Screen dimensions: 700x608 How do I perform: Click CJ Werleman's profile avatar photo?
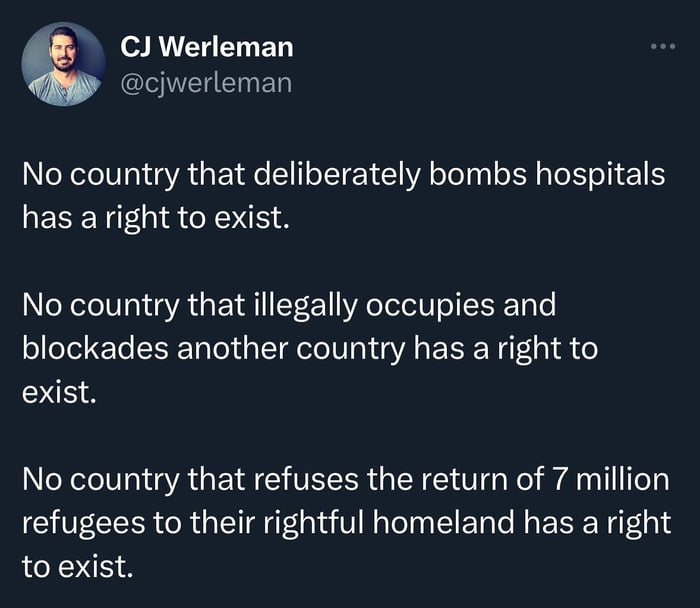(63, 64)
